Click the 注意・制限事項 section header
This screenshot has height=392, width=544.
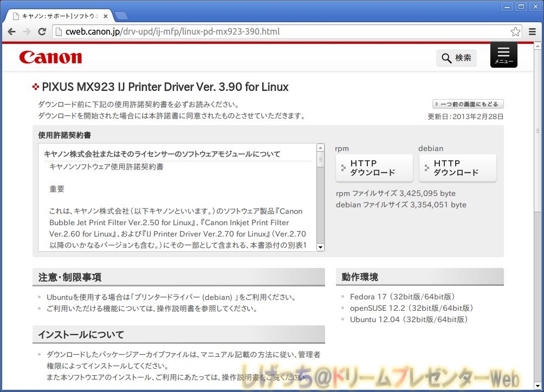coord(179,277)
